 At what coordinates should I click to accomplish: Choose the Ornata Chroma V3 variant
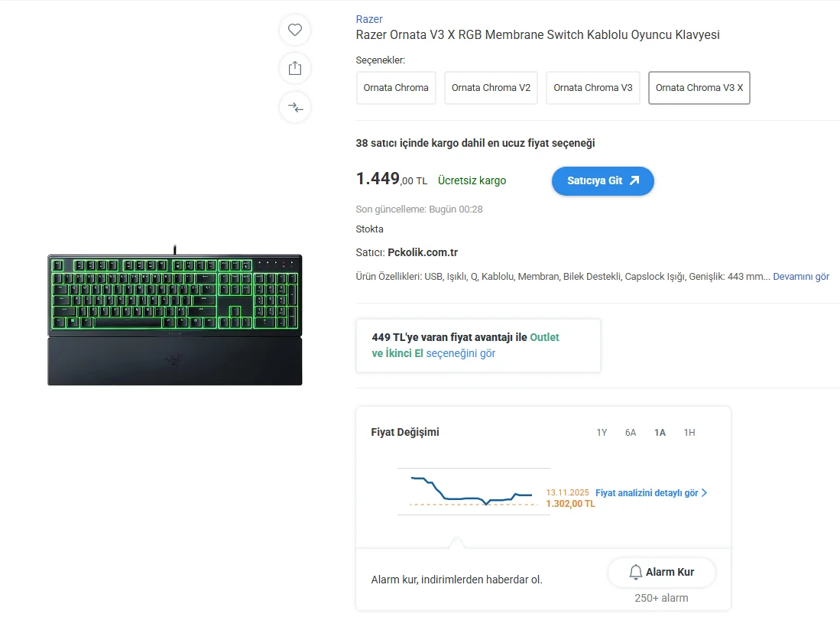coord(593,88)
